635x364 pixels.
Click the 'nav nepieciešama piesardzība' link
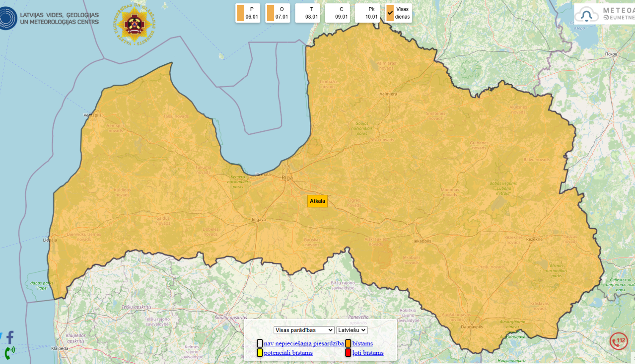click(x=304, y=343)
